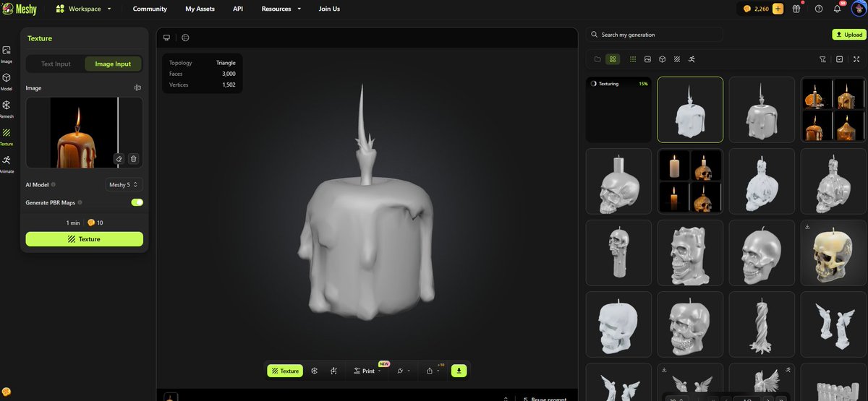The width and height of the screenshot is (868, 401).
Task: Click the rigging icon in bottom toolbar
Action: click(333, 371)
